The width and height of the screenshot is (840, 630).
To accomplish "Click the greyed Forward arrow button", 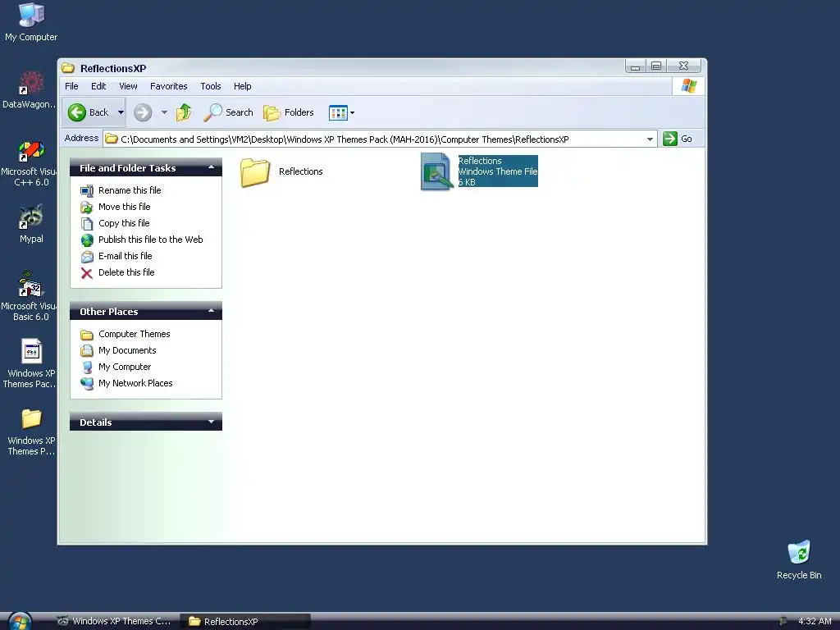I will 143,112.
